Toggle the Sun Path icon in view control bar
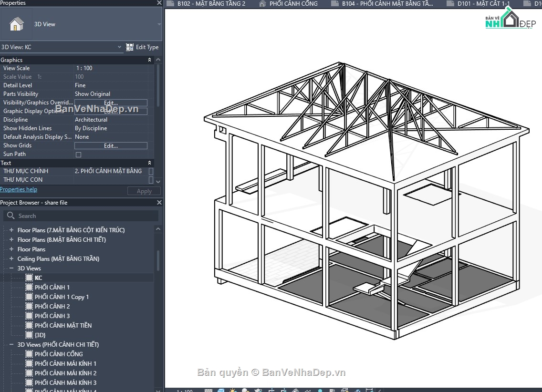Image resolution: width=542 pixels, height=392 pixels. (x=233, y=390)
